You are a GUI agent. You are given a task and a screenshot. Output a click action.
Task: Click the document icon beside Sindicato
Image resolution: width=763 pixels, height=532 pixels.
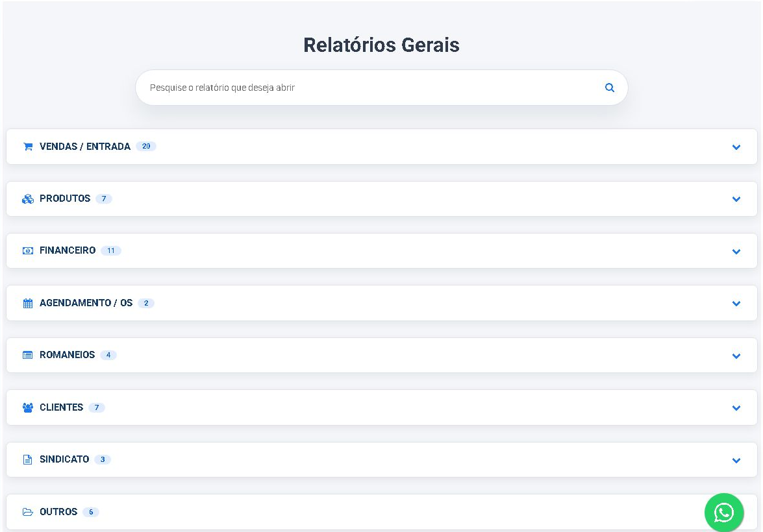[x=28, y=459]
